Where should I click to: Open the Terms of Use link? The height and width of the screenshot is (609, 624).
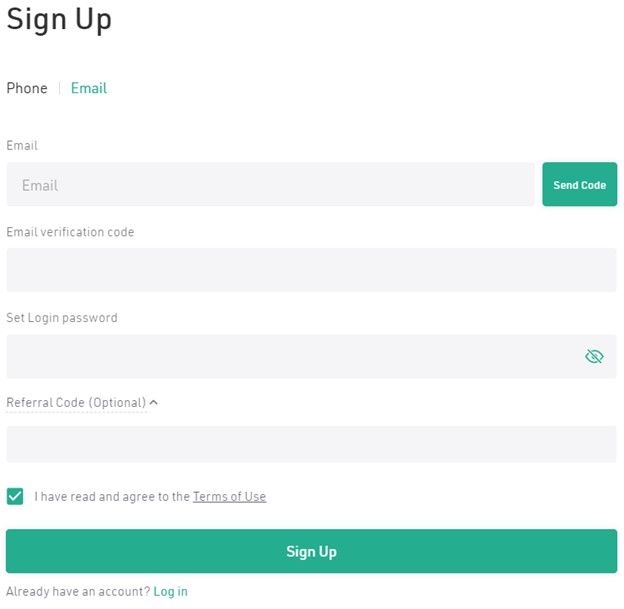230,496
